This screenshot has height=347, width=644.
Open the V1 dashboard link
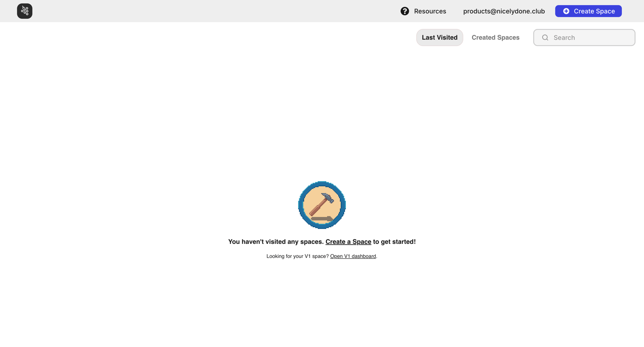pyautogui.click(x=353, y=256)
